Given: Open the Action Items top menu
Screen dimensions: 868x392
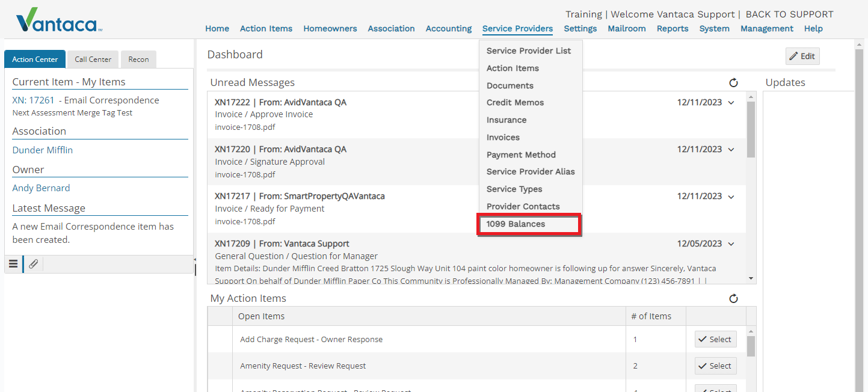Looking at the screenshot, I should pyautogui.click(x=266, y=28).
